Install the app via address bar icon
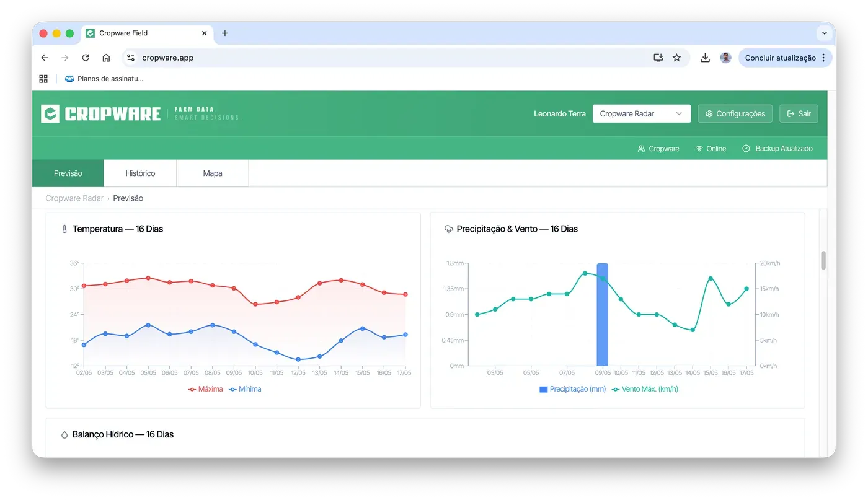This screenshot has height=500, width=868. point(658,58)
